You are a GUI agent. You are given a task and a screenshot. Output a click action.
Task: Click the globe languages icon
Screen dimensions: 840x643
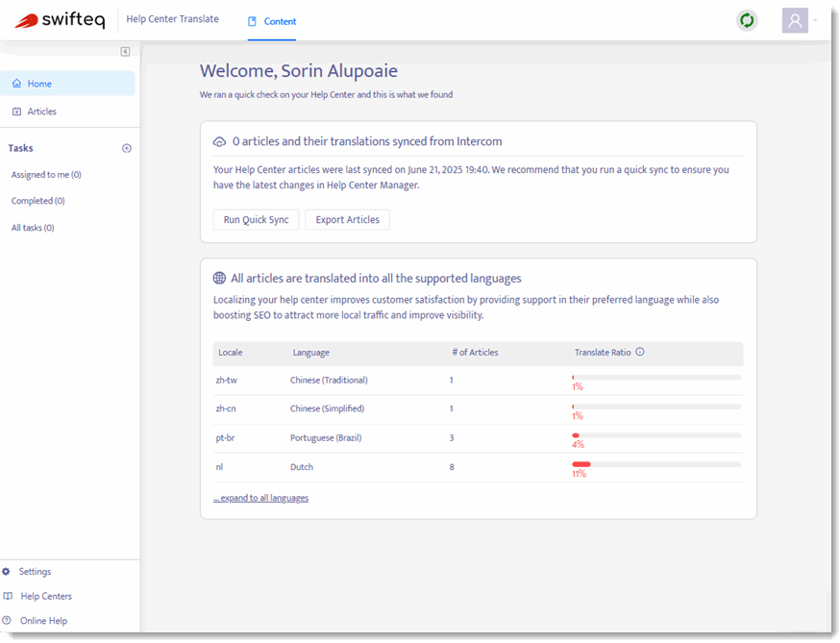(x=220, y=278)
